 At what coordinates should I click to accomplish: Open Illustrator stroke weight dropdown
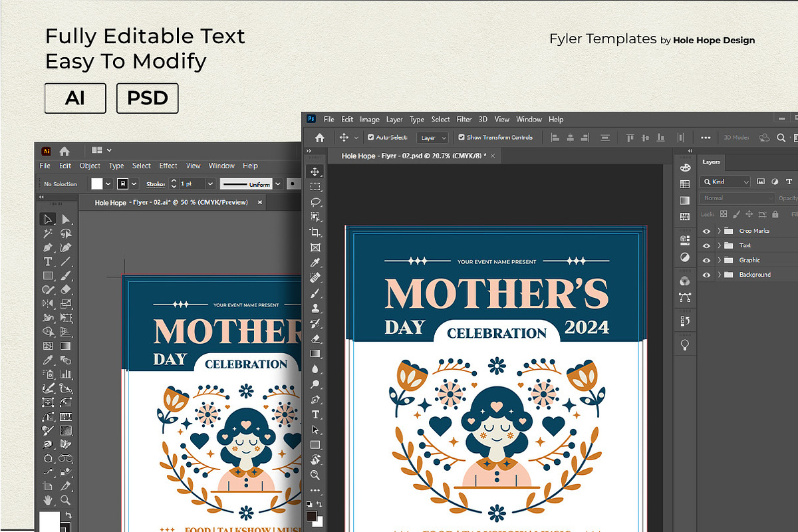coord(210,184)
